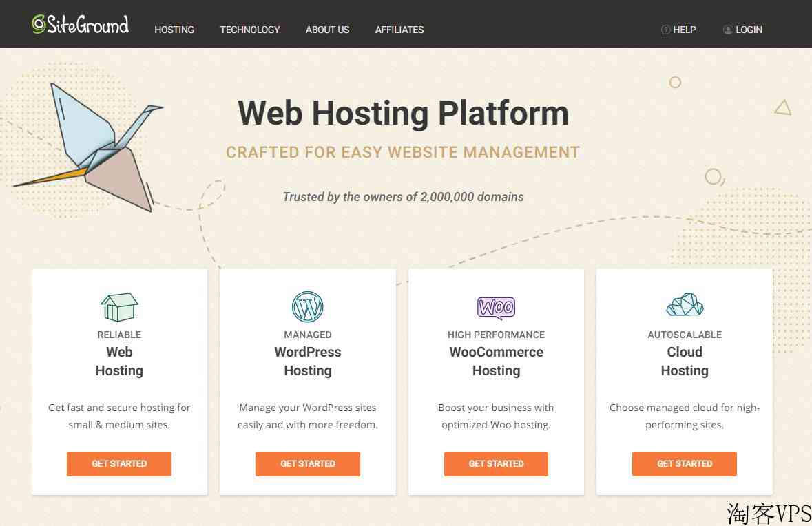This screenshot has height=526, width=812.
Task: Click the WooCommerce Hosting card title
Action: (496, 361)
